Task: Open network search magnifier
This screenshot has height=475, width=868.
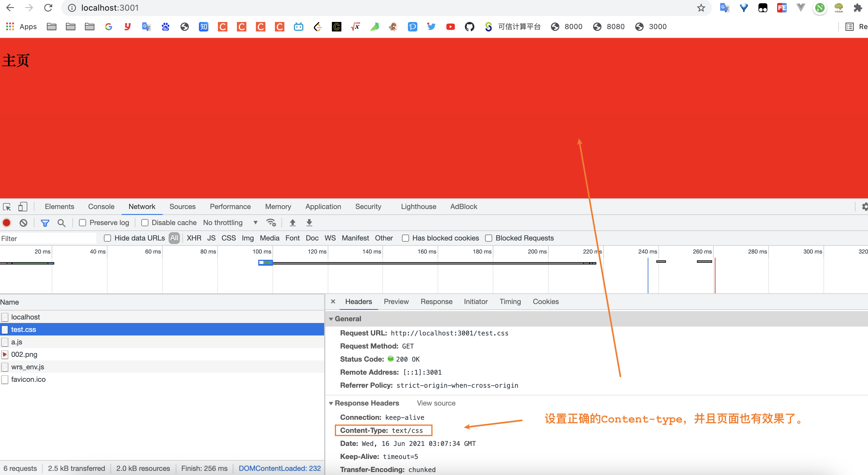Action: click(61, 223)
